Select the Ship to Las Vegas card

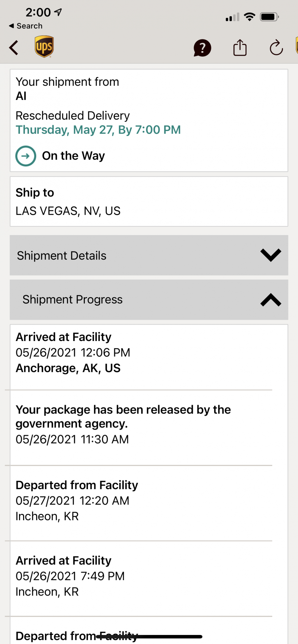click(x=149, y=202)
